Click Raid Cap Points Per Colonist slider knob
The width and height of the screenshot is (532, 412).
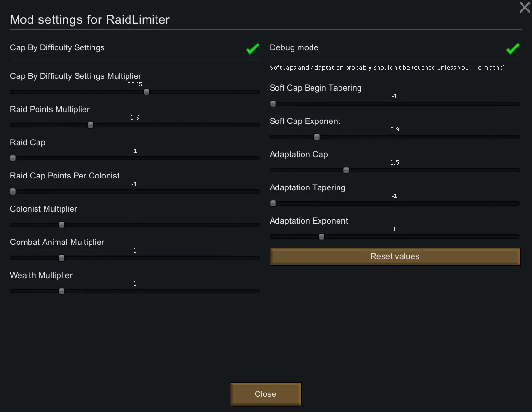[13, 192]
